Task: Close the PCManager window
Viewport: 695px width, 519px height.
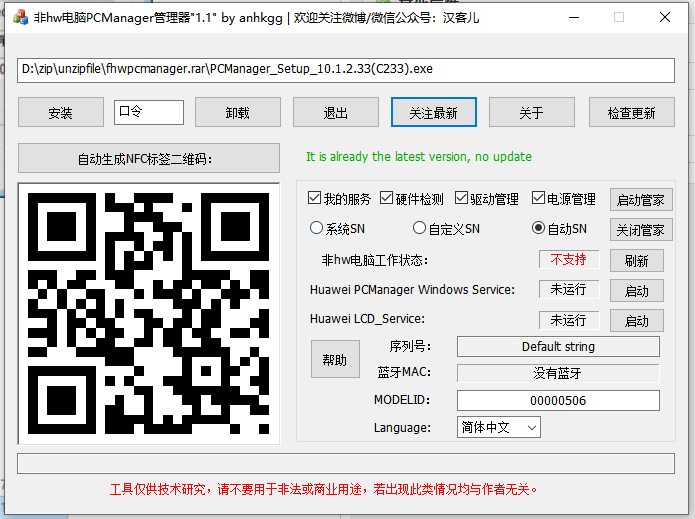Action: tap(664, 17)
